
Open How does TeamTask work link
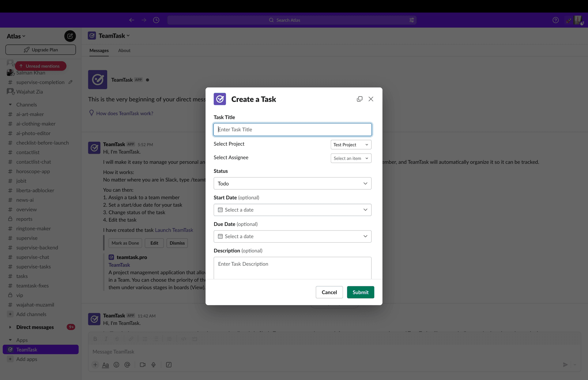pos(125,113)
